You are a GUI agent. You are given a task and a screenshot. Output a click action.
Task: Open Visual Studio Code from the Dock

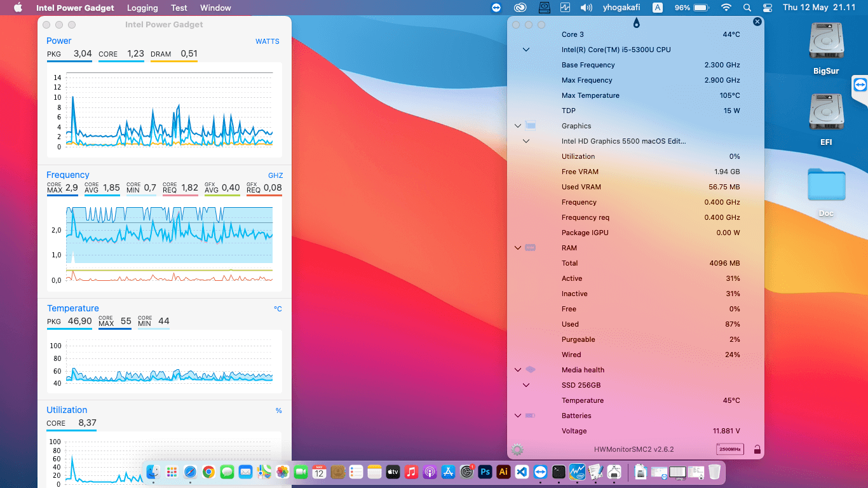(x=522, y=471)
